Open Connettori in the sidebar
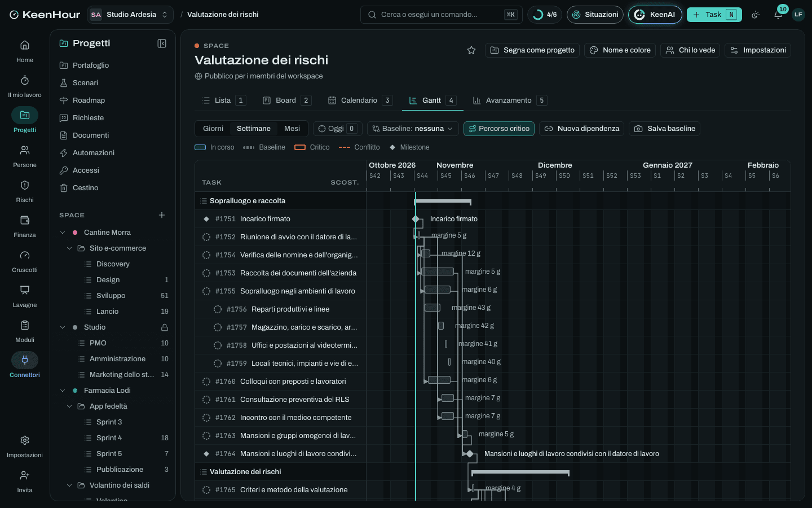 point(25,366)
